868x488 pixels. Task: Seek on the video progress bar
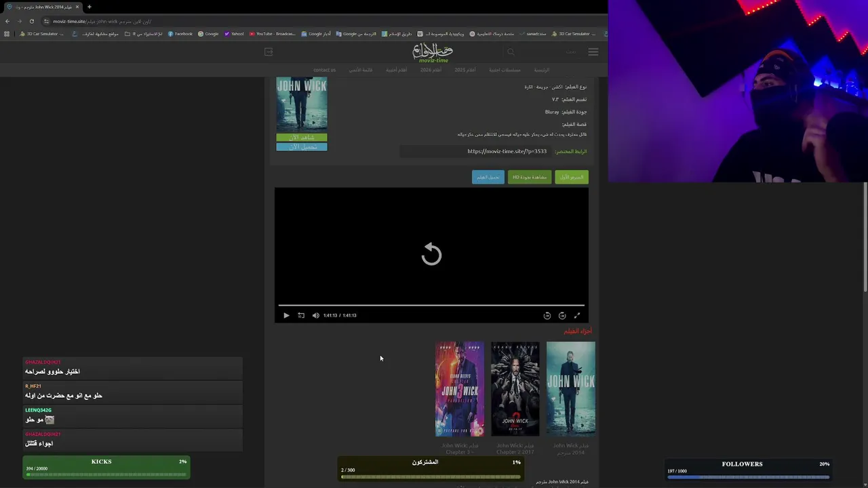pos(431,305)
